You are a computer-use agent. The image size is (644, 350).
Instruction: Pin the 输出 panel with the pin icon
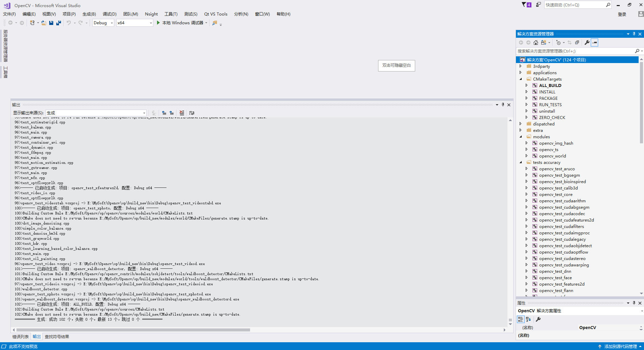point(503,105)
